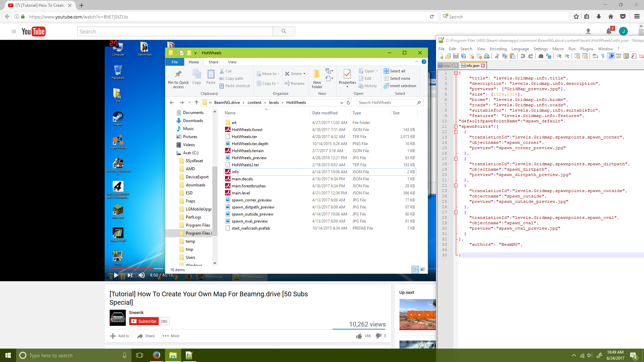
Task: Click the Undo arrow in Notepad++ toolbar
Action: point(523,56)
